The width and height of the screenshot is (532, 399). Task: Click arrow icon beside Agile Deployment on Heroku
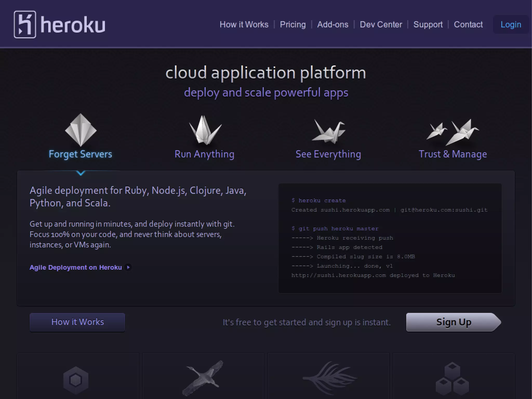coord(128,267)
